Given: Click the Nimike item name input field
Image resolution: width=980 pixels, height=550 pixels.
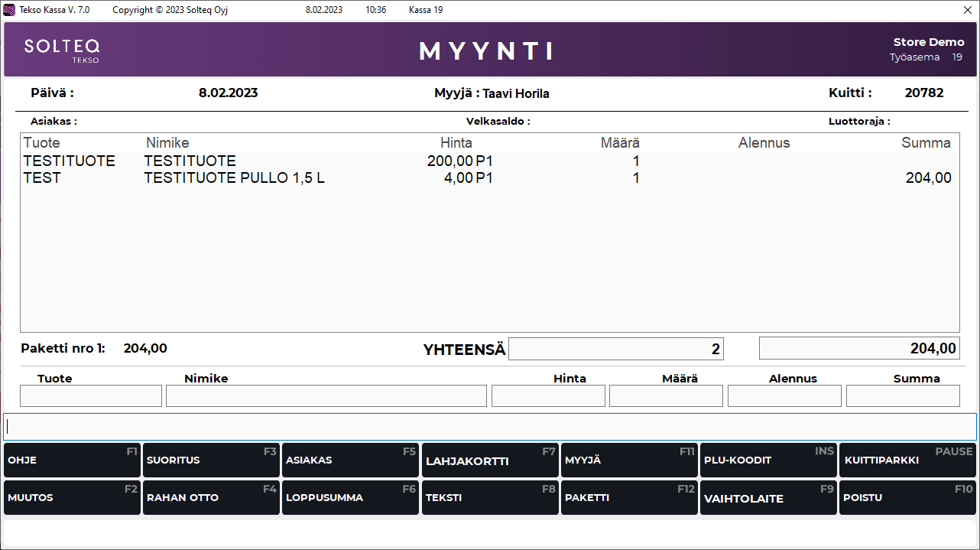Looking at the screenshot, I should [326, 396].
